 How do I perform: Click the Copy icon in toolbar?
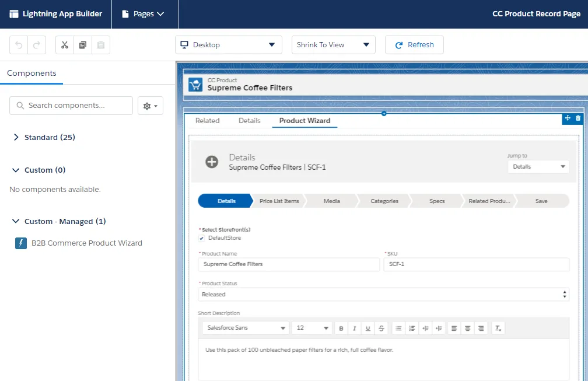coord(83,45)
